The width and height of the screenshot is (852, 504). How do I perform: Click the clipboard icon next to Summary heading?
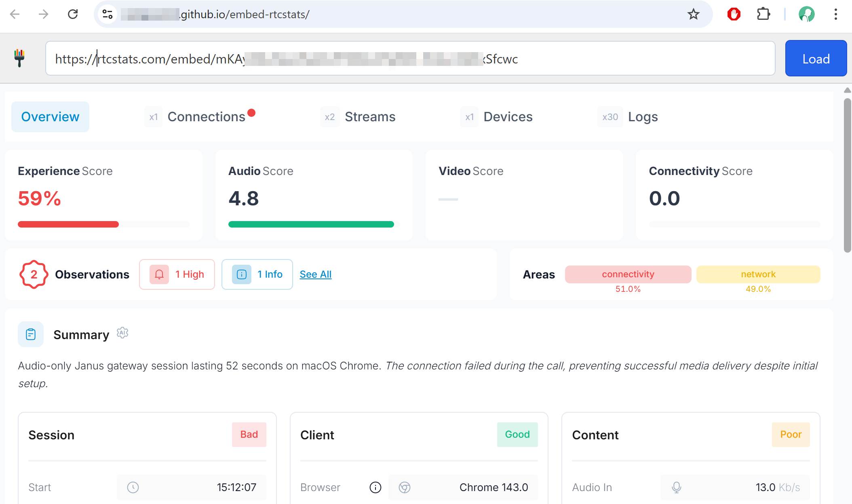[x=30, y=334]
